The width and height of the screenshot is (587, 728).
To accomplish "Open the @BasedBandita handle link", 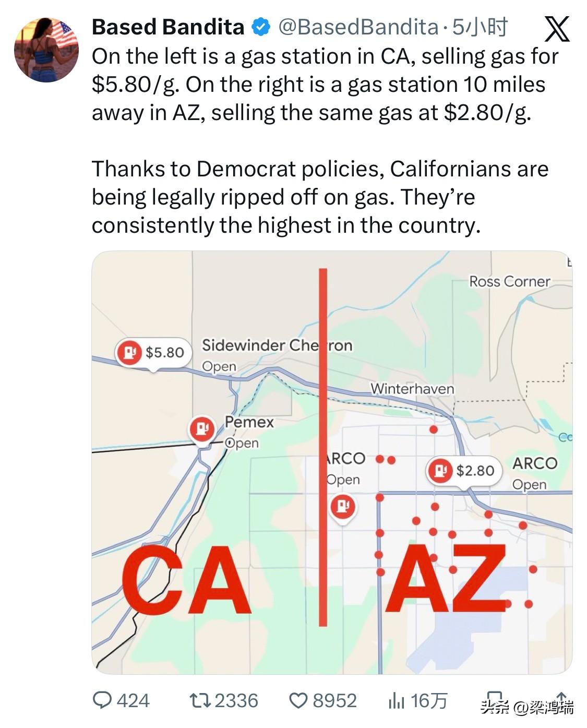I will (358, 27).
